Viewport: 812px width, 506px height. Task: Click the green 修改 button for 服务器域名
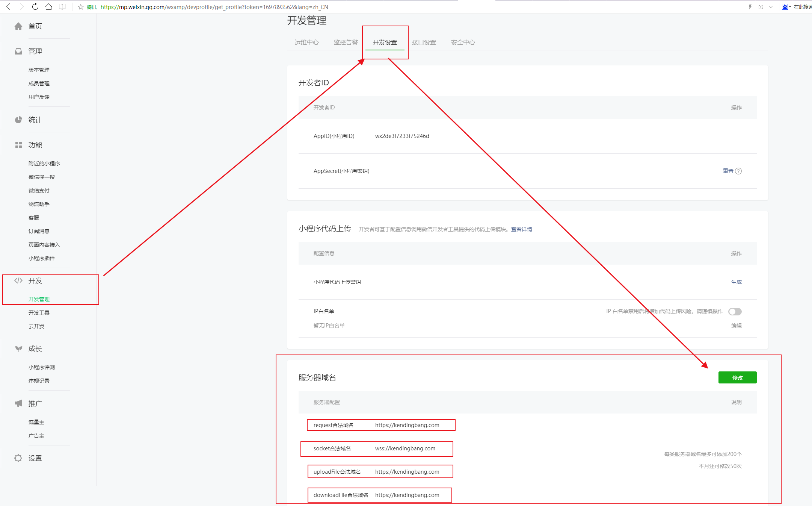(738, 377)
